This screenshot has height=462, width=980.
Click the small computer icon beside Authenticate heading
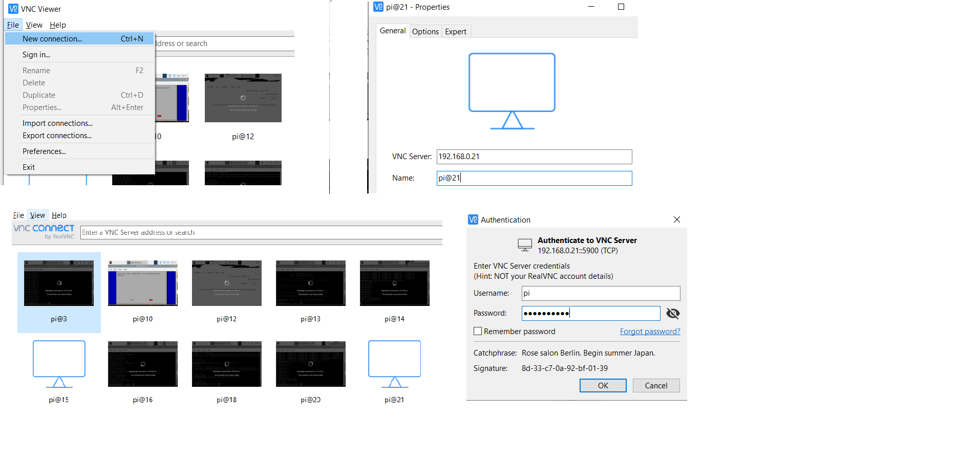525,245
